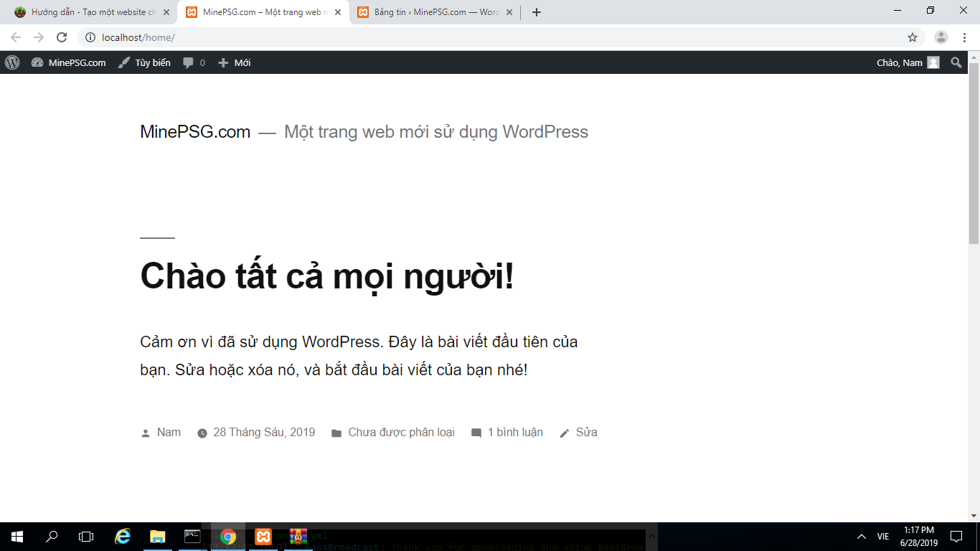980x551 pixels.
Task: Open WinRAR from the taskbar
Action: pos(298,536)
